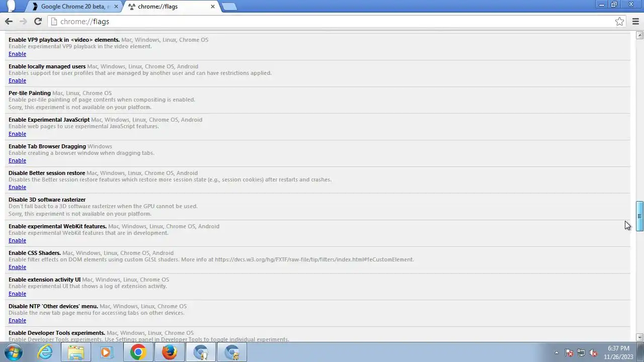The height and width of the screenshot is (362, 644).
Task: Click Enable under Disable NTP 'Other devices' menu
Action: tap(17, 320)
